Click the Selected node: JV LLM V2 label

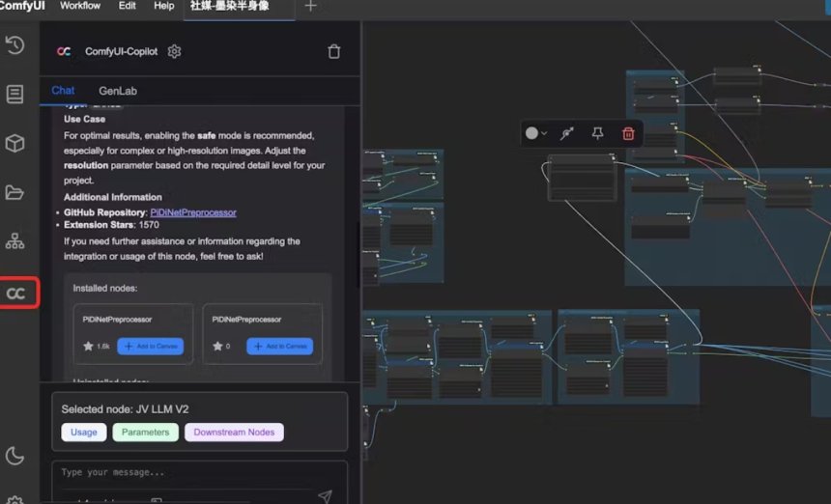(x=125, y=409)
